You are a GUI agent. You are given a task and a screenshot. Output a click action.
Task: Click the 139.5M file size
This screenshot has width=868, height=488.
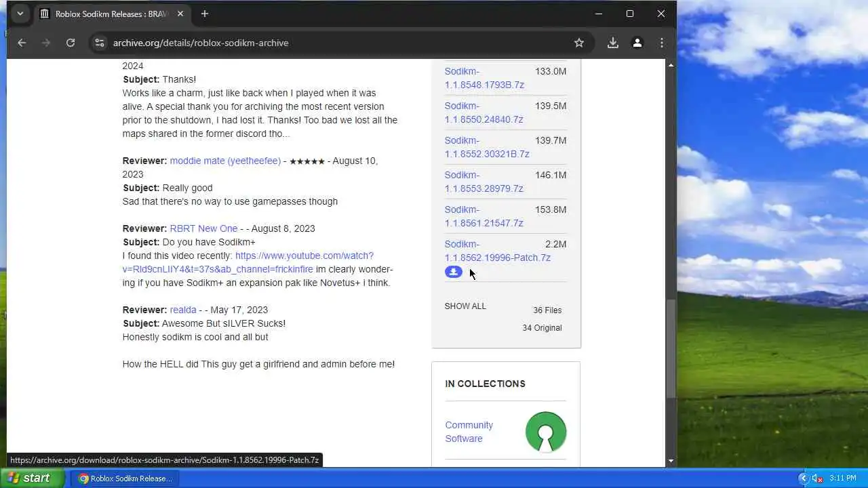click(551, 106)
